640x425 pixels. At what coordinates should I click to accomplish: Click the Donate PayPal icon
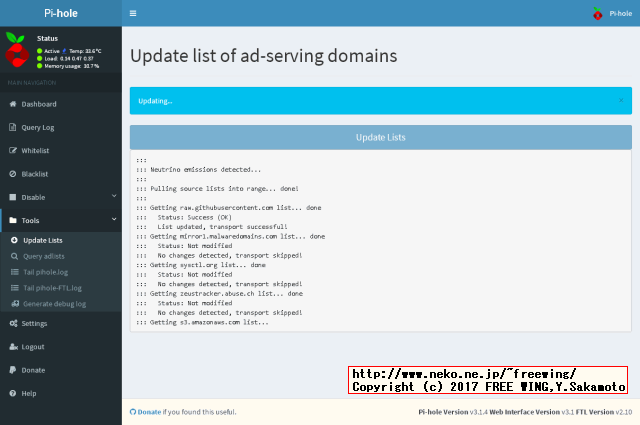13,370
